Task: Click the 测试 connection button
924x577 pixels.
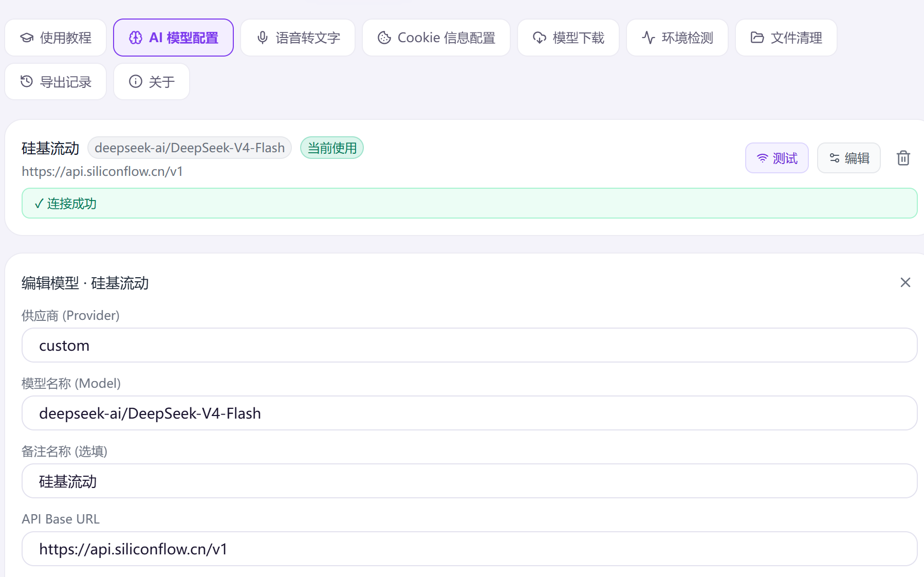Action: tap(777, 158)
